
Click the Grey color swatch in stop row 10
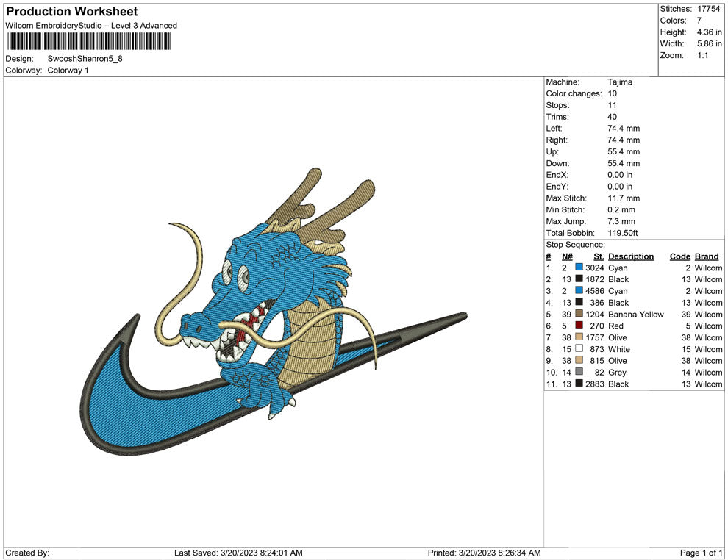(x=579, y=373)
